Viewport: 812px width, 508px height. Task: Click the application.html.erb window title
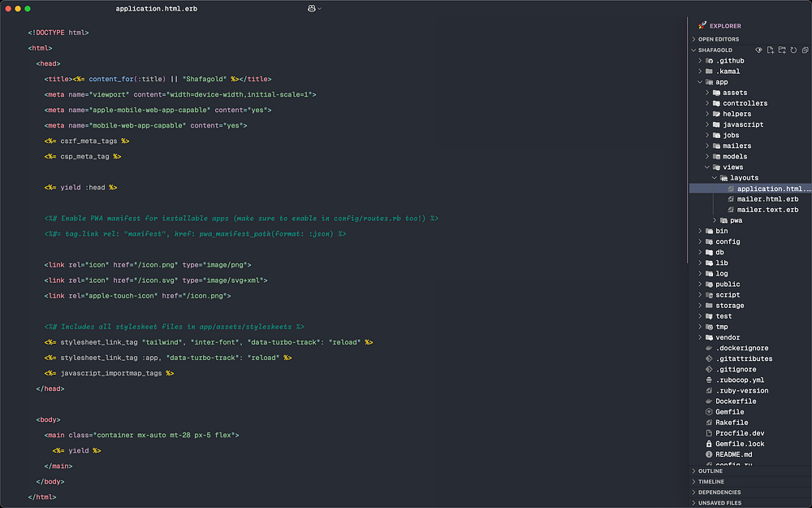coord(157,9)
